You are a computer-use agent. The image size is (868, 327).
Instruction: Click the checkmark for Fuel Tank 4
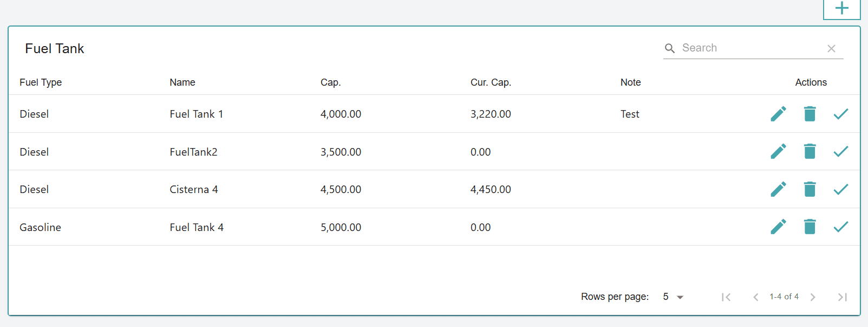click(x=840, y=227)
